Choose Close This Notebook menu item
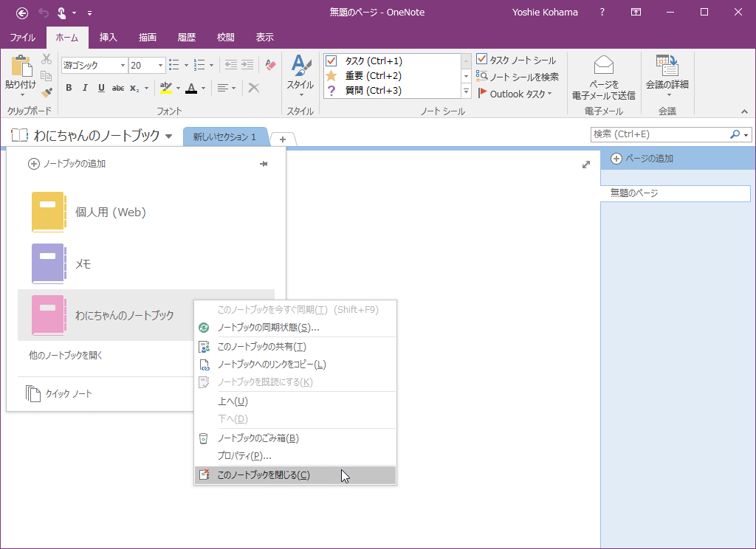This screenshot has height=549, width=756. click(295, 475)
